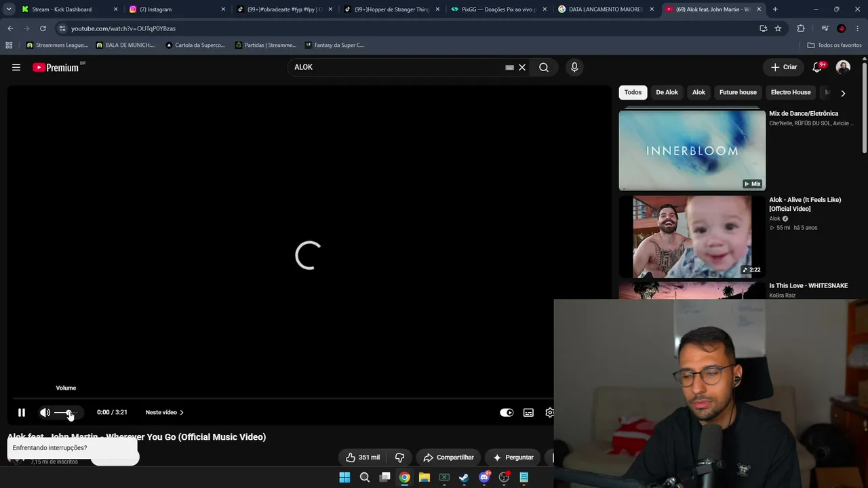Open the tab search dropdown

(9, 9)
